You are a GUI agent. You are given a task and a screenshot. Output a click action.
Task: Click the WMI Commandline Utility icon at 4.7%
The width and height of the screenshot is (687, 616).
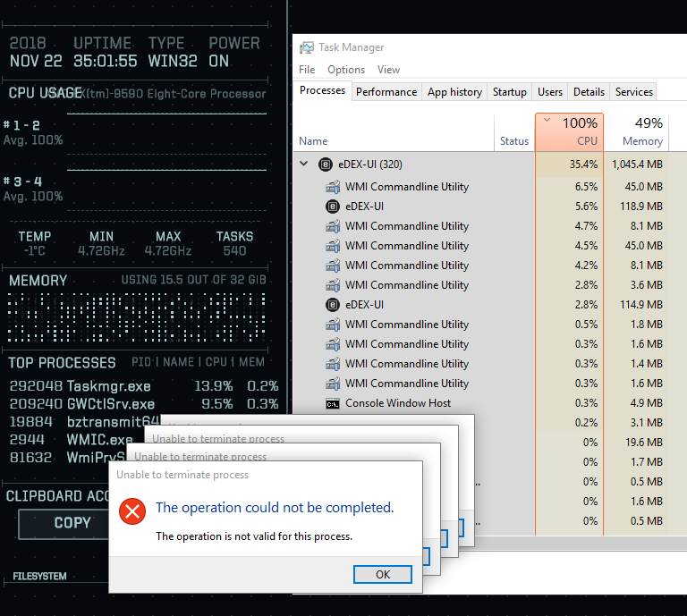tap(333, 226)
